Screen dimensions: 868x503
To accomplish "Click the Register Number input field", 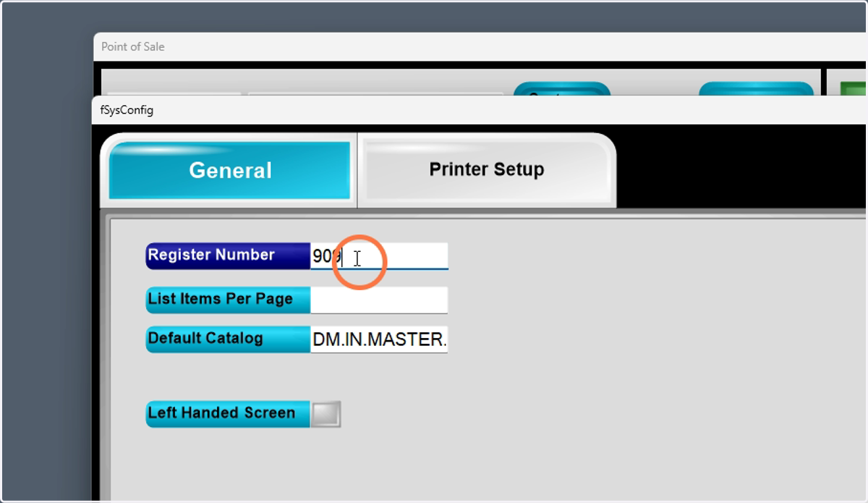I will pyautogui.click(x=379, y=256).
